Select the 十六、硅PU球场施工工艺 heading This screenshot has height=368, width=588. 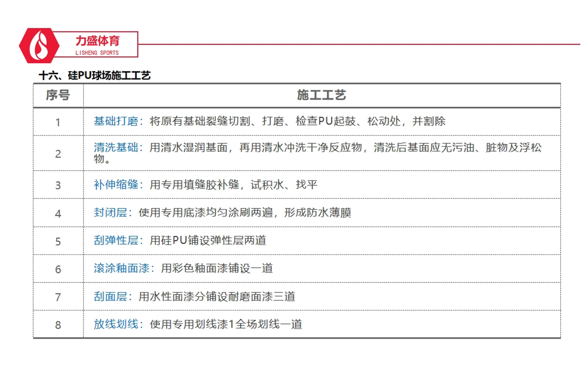[95, 75]
